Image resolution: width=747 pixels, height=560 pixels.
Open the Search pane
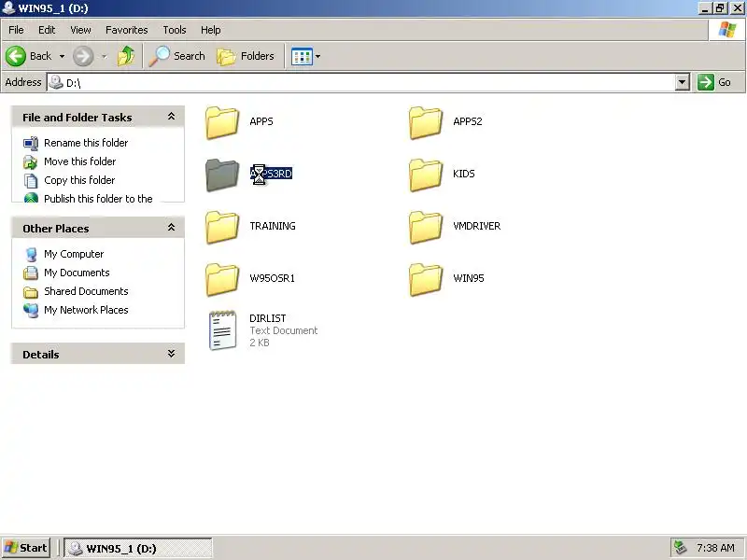pos(176,56)
